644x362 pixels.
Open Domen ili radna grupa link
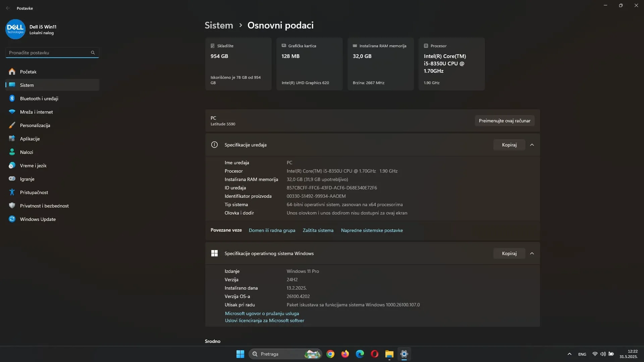tap(272, 230)
